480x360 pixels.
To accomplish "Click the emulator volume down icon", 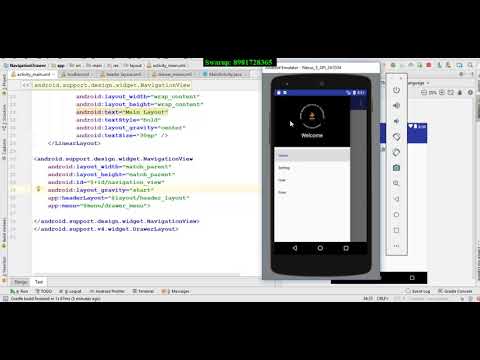I will coord(396,121).
